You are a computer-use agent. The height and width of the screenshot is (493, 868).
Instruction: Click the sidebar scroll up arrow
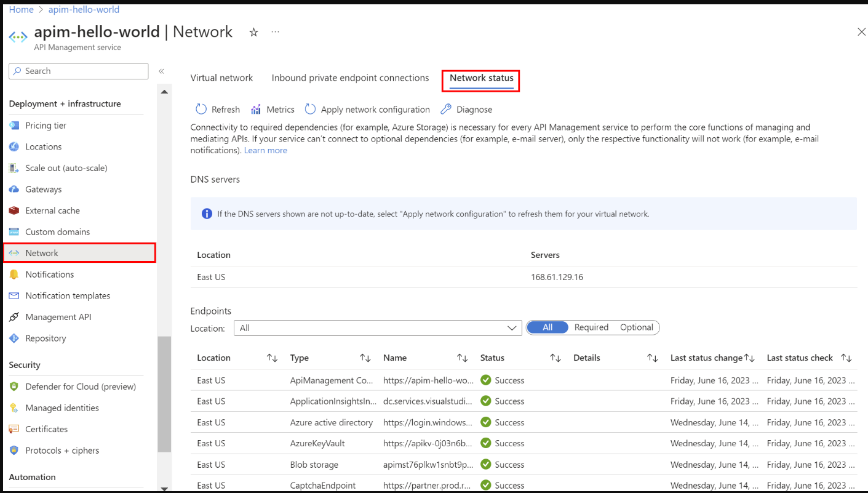coord(164,92)
